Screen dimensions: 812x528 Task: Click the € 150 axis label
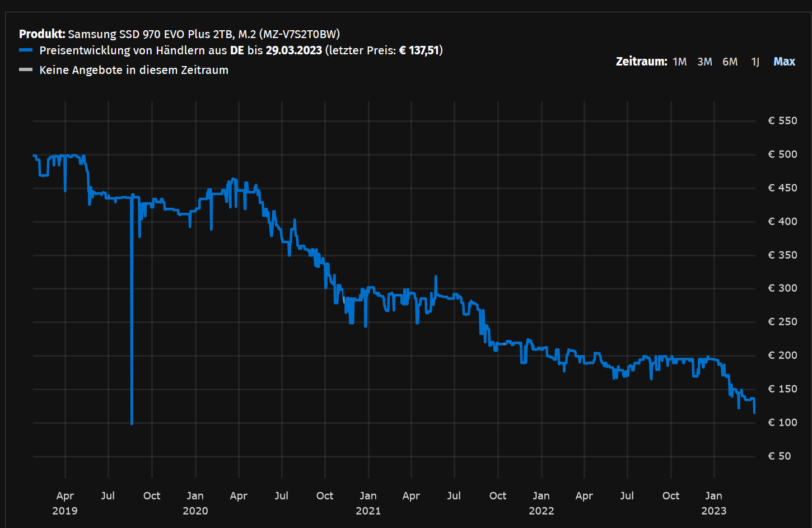coord(782,389)
